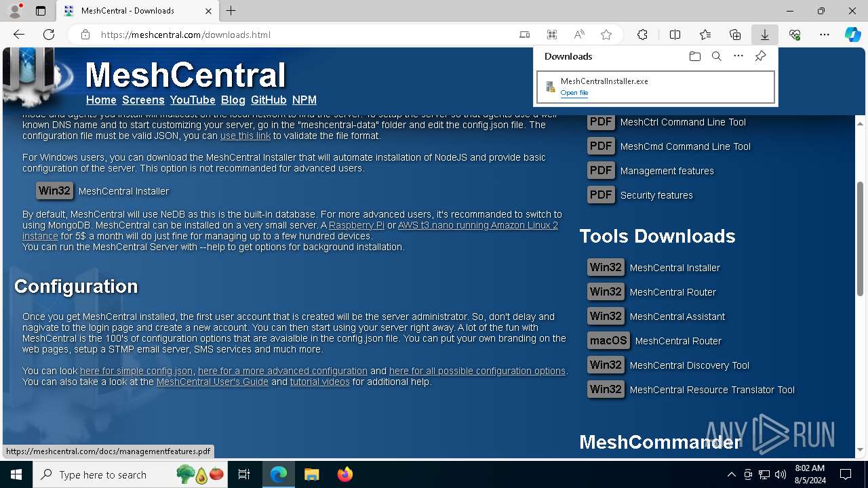Click the browser back arrow

(19, 35)
